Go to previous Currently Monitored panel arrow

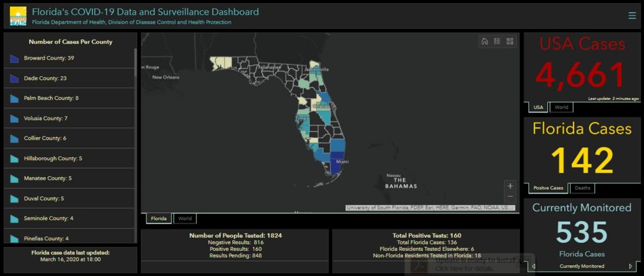[533, 267]
